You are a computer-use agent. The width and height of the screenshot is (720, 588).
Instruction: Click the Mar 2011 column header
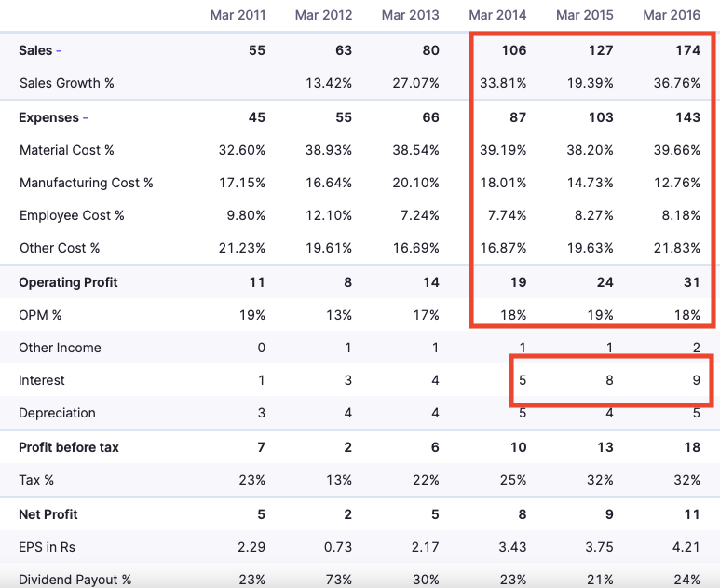237,14
